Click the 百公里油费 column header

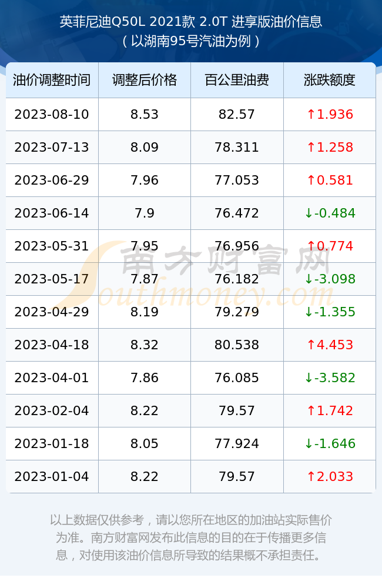click(237, 80)
